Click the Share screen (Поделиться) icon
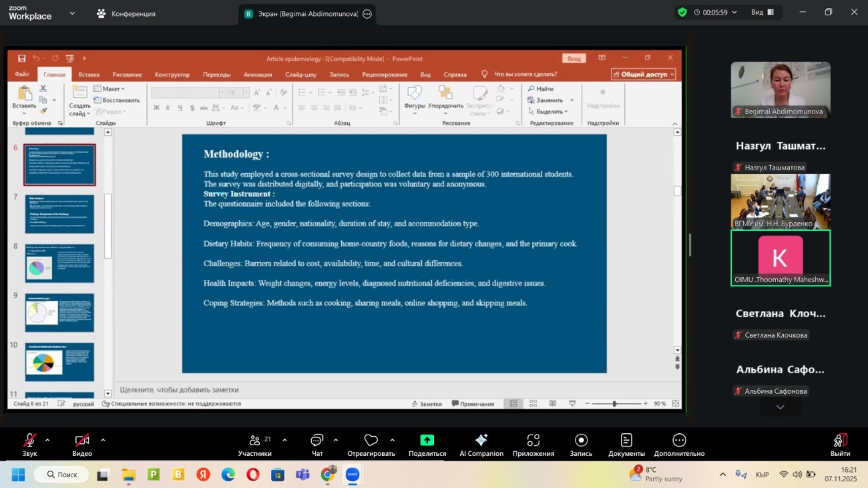 point(427,441)
